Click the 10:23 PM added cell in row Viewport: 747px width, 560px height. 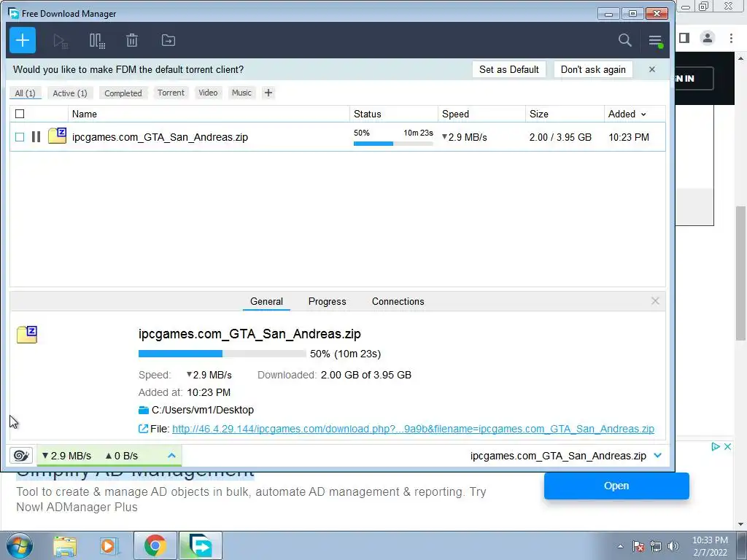(629, 137)
